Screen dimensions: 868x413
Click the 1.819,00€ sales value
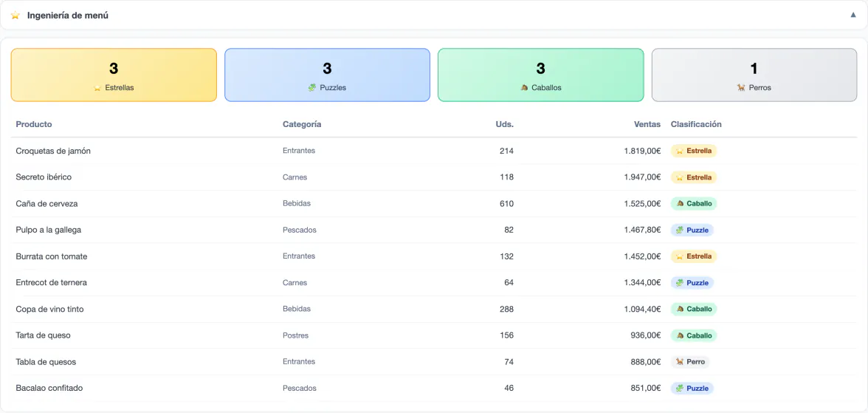pyautogui.click(x=642, y=151)
